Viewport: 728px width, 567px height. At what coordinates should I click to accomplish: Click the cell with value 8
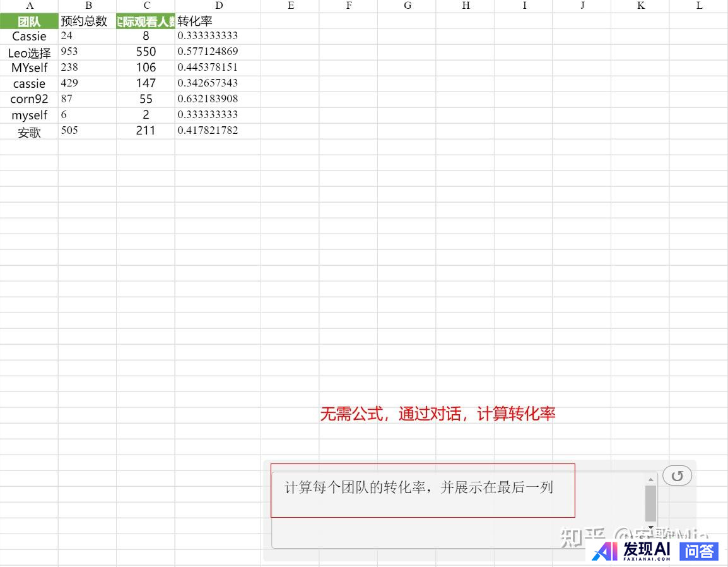click(x=146, y=36)
